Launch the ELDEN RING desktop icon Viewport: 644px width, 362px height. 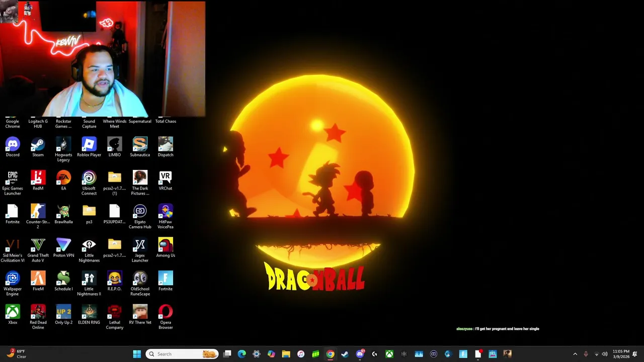coord(89,315)
